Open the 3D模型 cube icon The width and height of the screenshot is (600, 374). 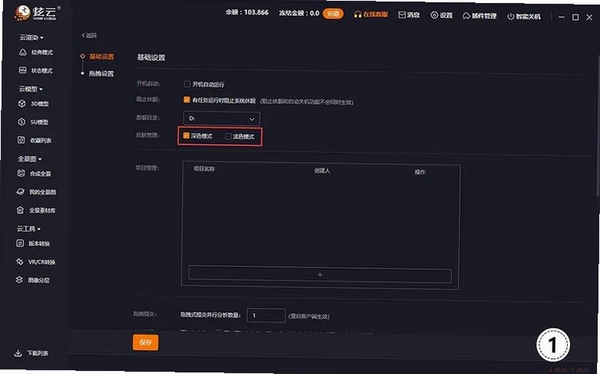pos(22,104)
